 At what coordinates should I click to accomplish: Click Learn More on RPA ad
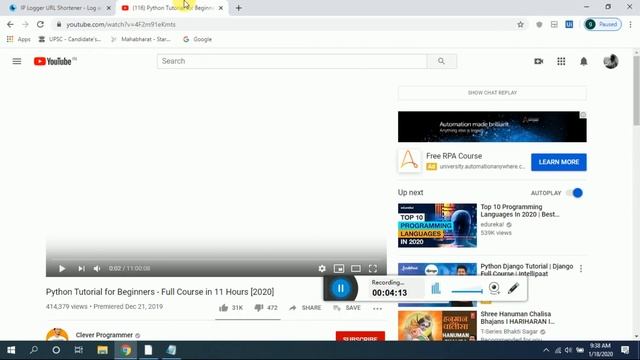pos(559,162)
